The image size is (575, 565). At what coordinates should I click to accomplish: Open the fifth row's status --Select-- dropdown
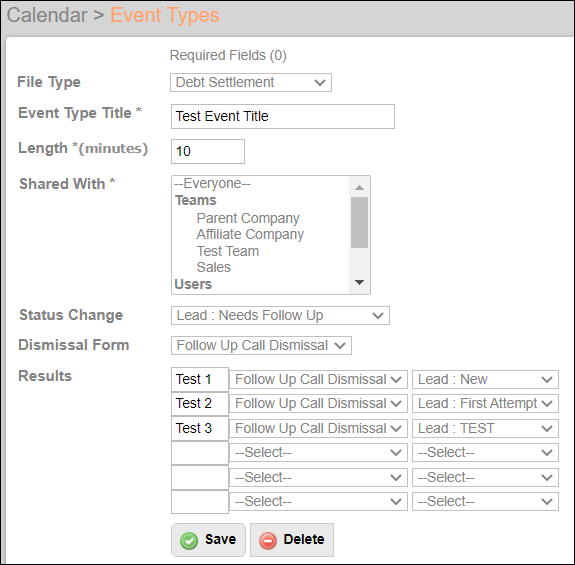[485, 477]
